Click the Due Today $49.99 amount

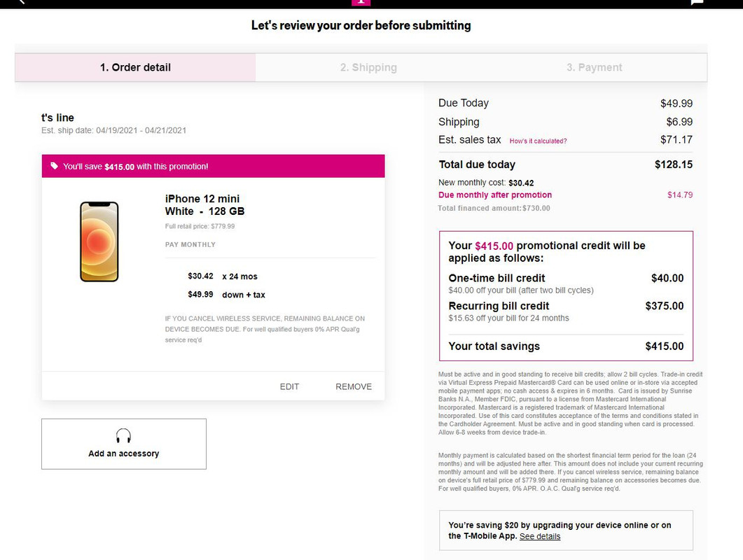pos(676,104)
